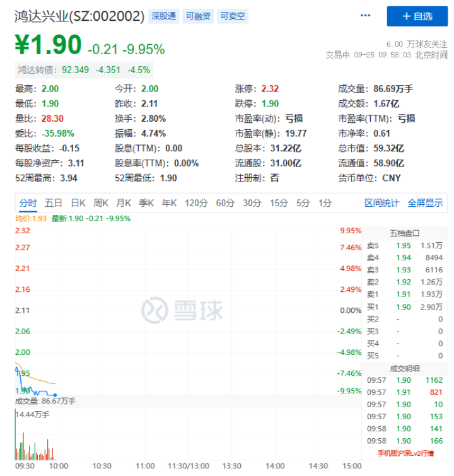Click the 买1 row priced 1.90

(404, 307)
